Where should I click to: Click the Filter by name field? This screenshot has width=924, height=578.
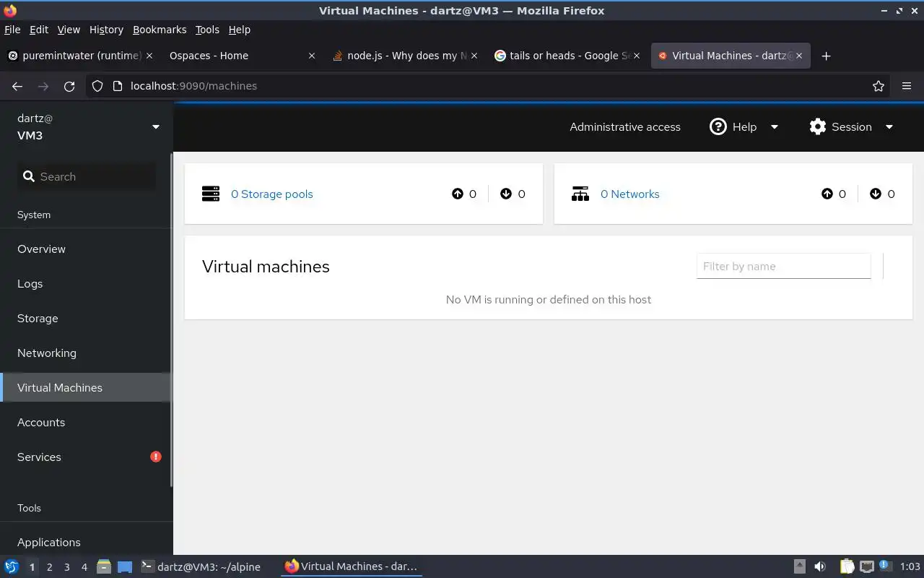(x=783, y=266)
